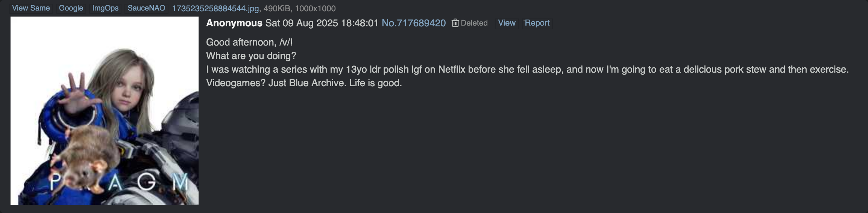Viewport: 868px width, 213px height.
Task: Click the 490KiB, 1000x1000 file info text
Action: pyautogui.click(x=299, y=9)
